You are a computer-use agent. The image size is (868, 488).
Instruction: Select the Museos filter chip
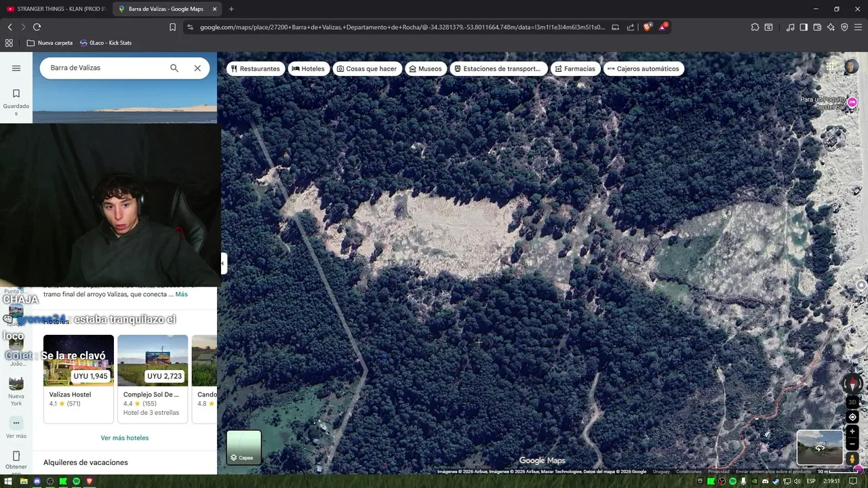pos(426,68)
